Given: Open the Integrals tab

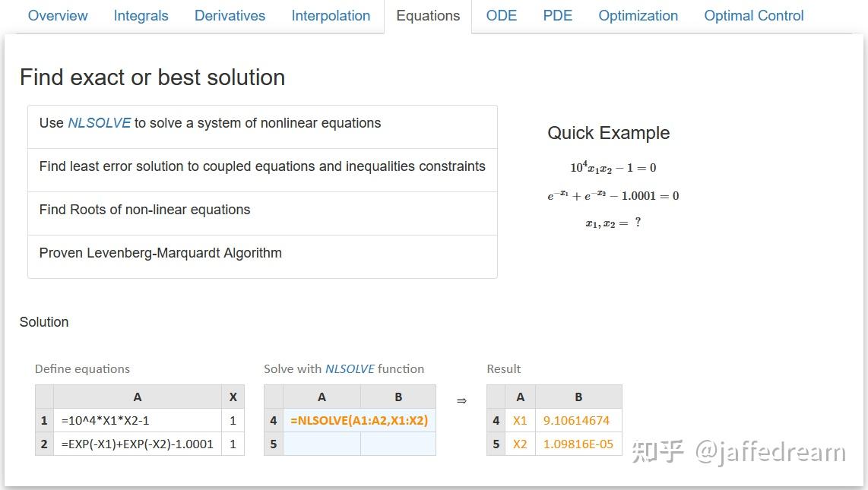Looking at the screenshot, I should [141, 16].
